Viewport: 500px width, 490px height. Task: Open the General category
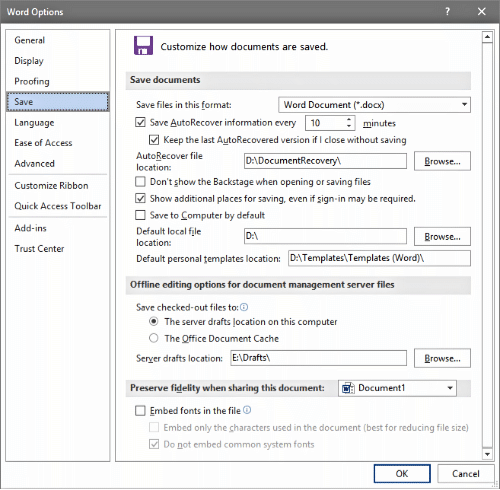pos(57,40)
